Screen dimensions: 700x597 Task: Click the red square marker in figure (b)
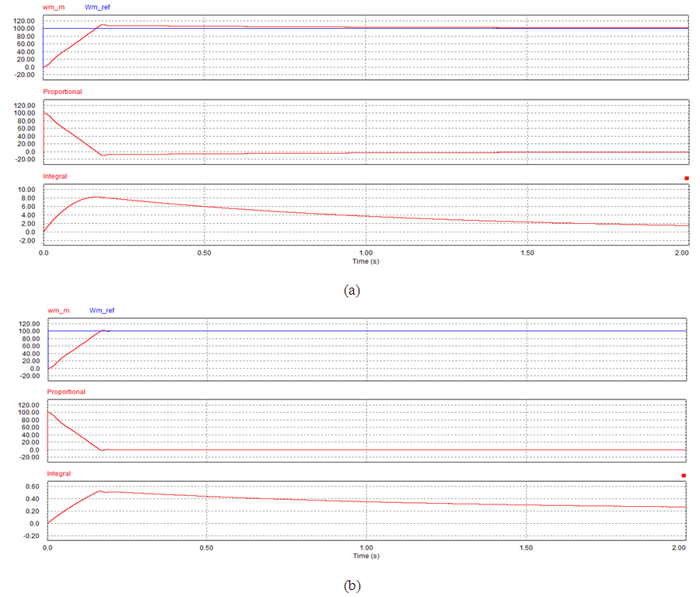click(684, 475)
